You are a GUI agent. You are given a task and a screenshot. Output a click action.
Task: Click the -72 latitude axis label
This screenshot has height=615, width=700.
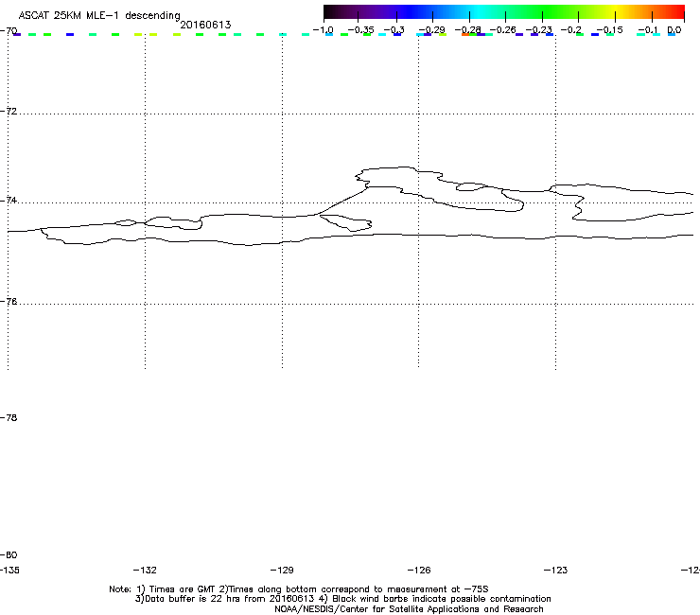point(9,111)
